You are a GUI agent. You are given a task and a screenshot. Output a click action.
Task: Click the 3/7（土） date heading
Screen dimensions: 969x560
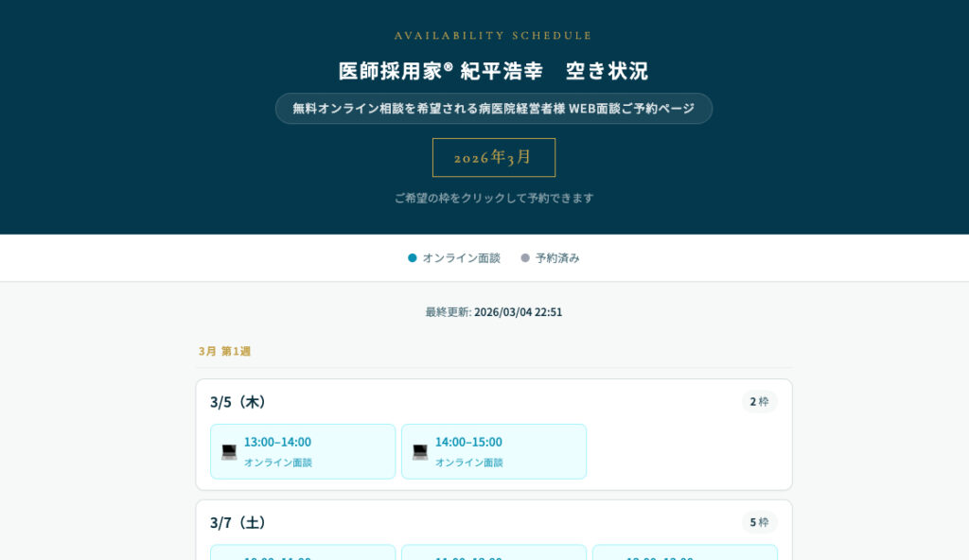click(238, 522)
